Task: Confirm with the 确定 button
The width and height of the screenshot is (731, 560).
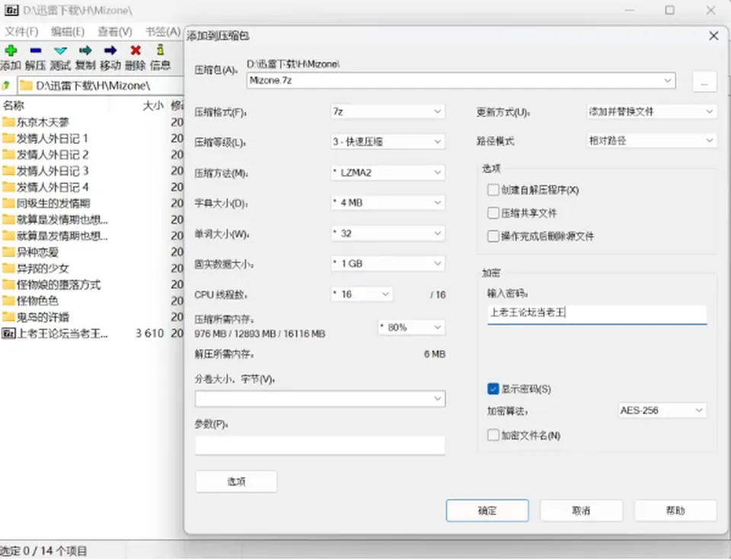Action: (487, 511)
